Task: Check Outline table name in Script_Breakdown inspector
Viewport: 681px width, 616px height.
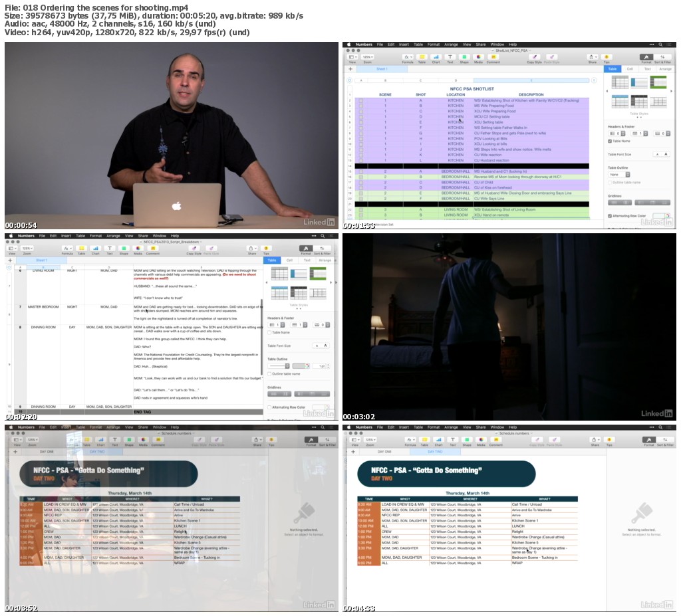Action: [269, 373]
